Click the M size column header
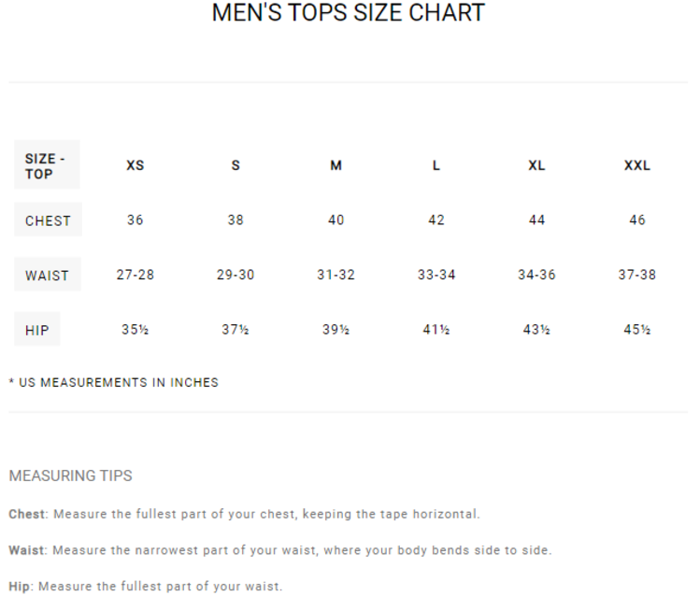Viewport: 700px width, 596px height. click(x=336, y=165)
